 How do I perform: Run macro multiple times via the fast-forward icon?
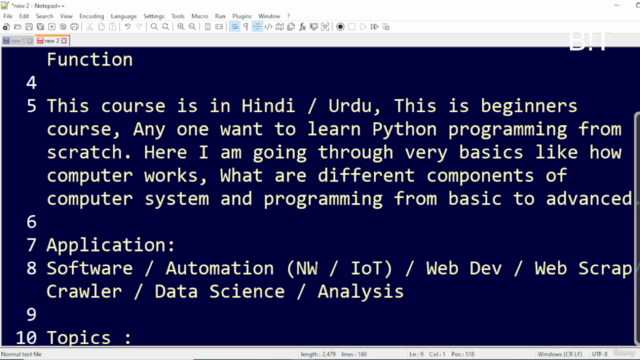(375, 27)
